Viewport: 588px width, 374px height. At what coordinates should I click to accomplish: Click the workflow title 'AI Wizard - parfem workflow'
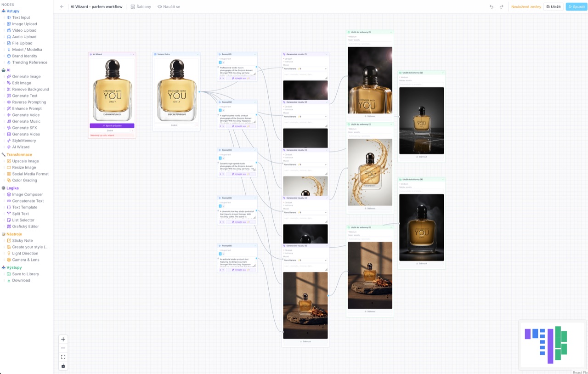tap(96, 7)
